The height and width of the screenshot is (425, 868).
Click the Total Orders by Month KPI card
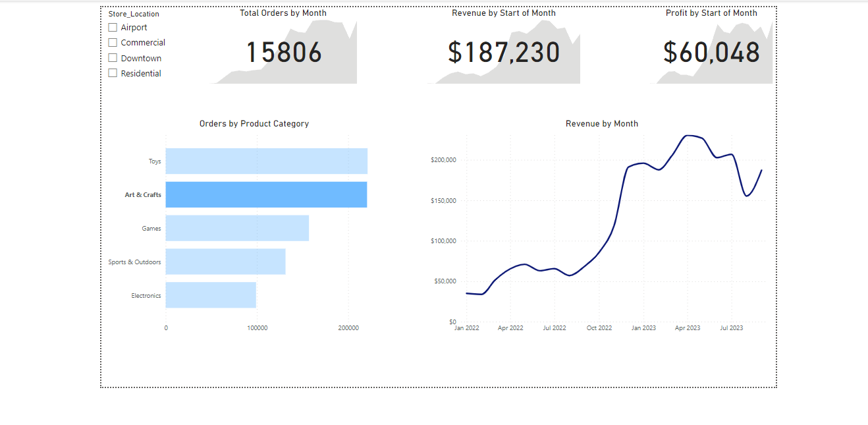[283, 51]
